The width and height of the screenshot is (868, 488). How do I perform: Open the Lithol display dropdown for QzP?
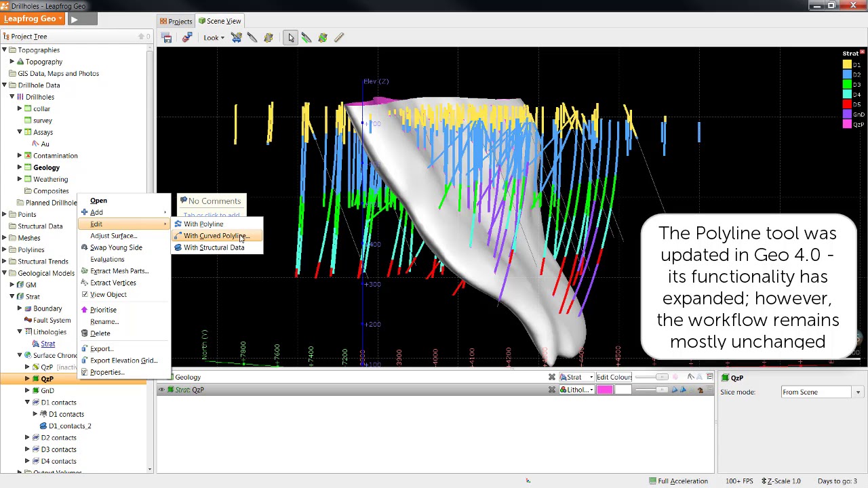pyautogui.click(x=576, y=390)
